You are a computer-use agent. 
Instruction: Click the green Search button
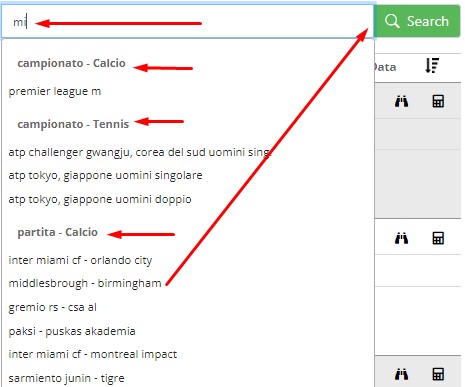click(x=417, y=21)
